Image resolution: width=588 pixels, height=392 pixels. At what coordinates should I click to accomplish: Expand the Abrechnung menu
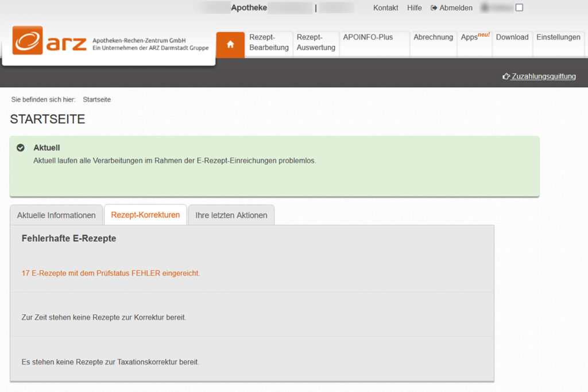(433, 37)
